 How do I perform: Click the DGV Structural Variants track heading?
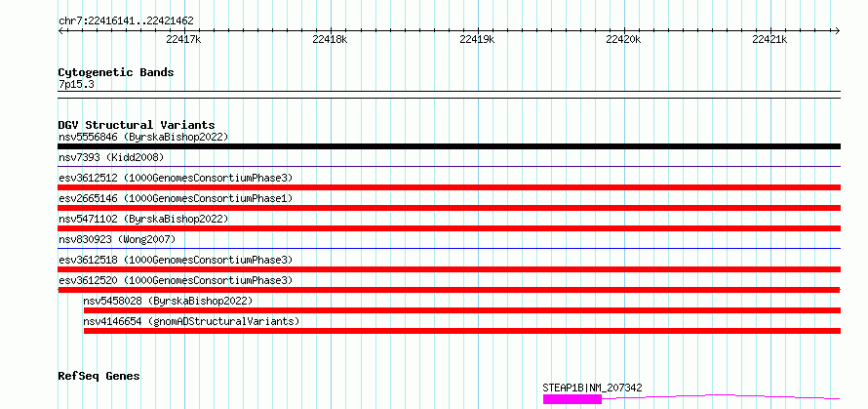(137, 125)
